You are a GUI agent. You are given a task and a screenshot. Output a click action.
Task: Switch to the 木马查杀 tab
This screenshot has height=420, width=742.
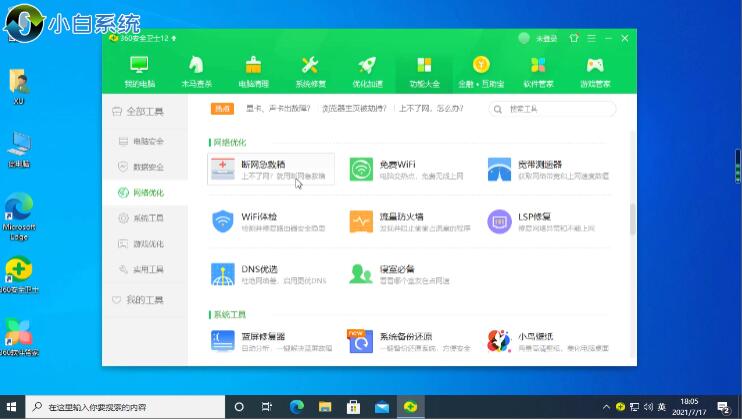pyautogui.click(x=196, y=71)
